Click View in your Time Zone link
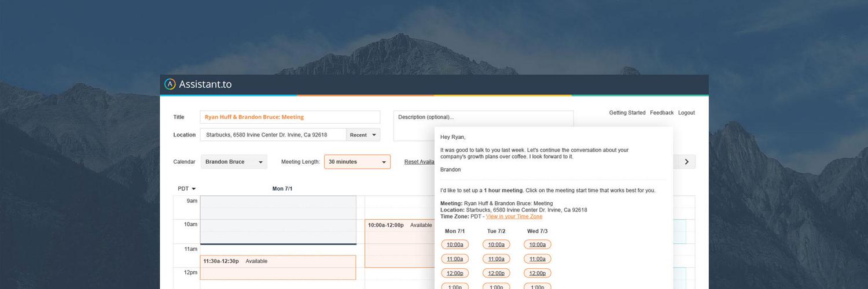The width and height of the screenshot is (868, 289). point(514,217)
